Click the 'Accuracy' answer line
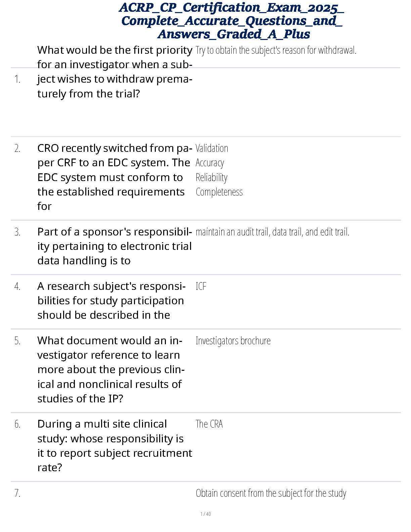Screen dimensions: 411x532 [210, 163]
